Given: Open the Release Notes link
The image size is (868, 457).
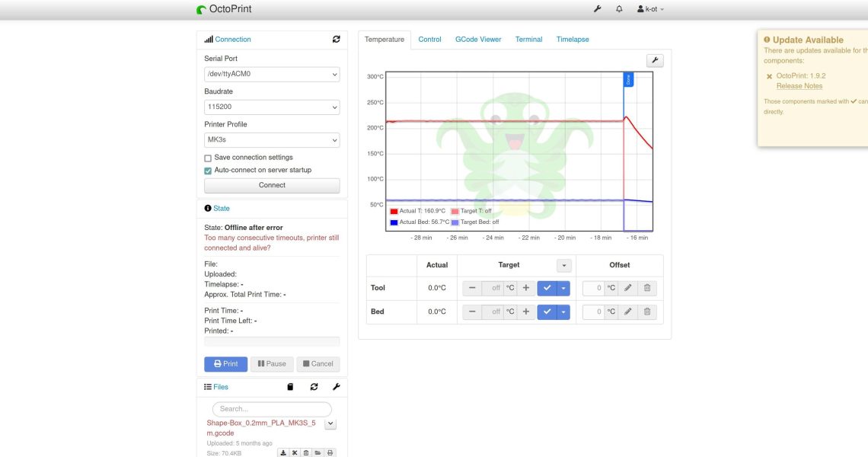Looking at the screenshot, I should 799,86.
